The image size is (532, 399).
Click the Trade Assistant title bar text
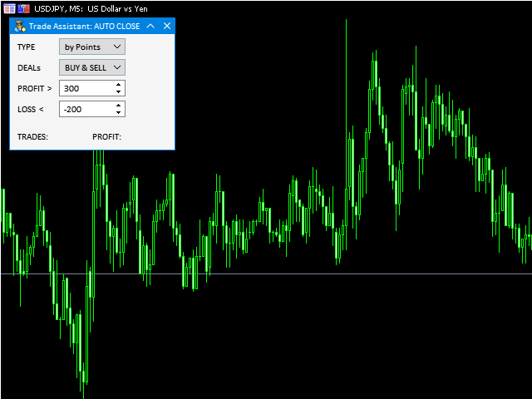pos(84,26)
